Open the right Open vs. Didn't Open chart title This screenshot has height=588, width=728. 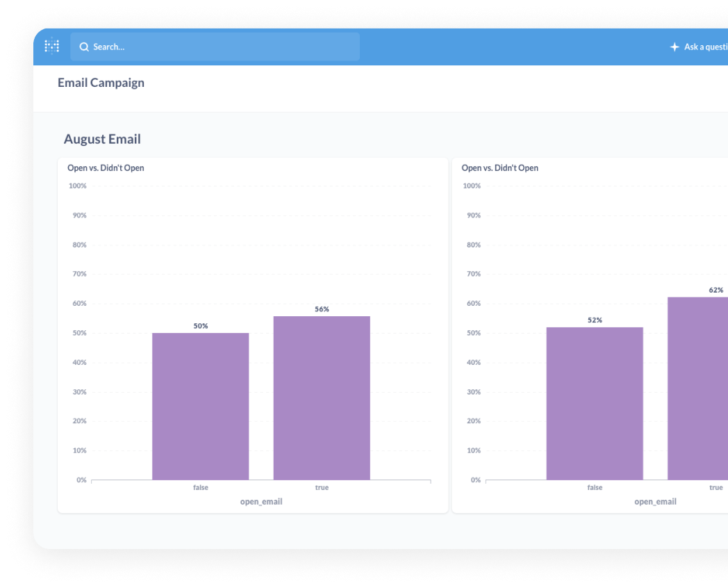click(499, 168)
